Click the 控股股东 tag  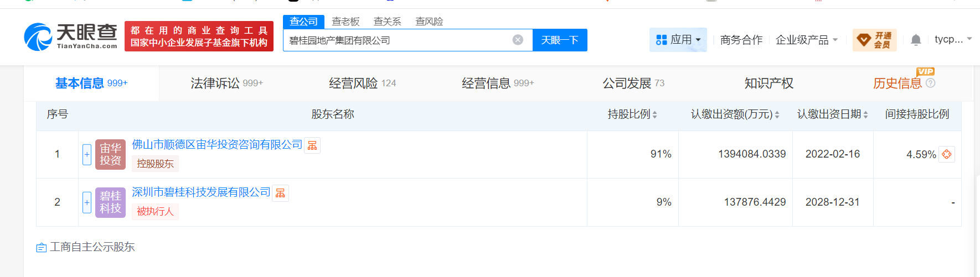[155, 164]
